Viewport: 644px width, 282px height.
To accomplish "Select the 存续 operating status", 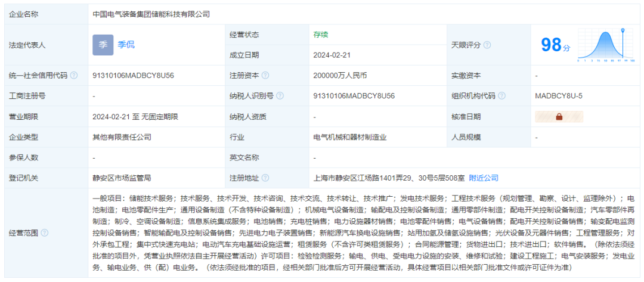I will 321,35.
